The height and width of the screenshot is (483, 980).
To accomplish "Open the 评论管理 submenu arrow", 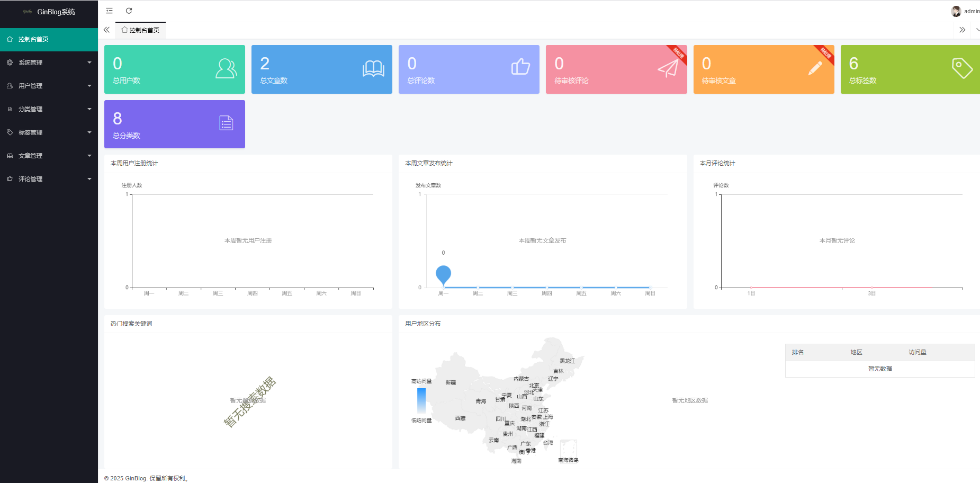I will click(89, 179).
